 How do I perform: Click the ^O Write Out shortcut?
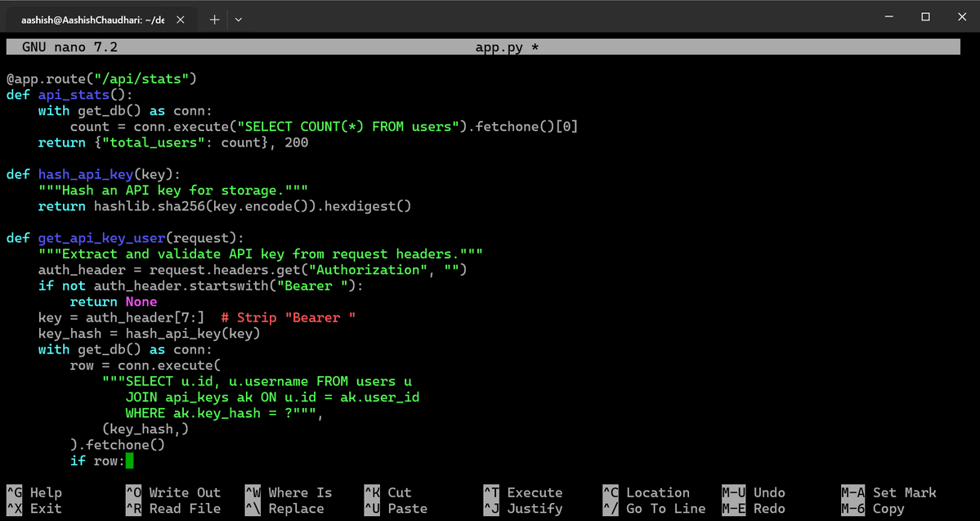click(x=173, y=493)
